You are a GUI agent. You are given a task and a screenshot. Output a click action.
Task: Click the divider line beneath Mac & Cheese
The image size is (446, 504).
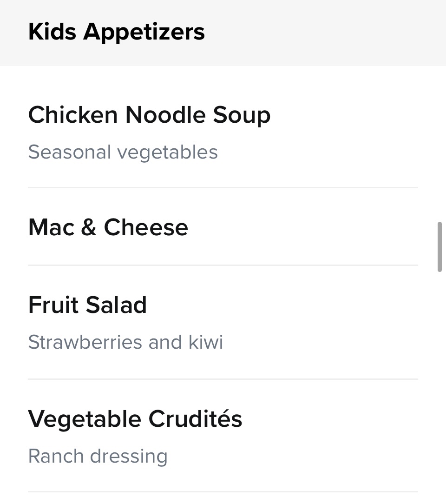point(223,265)
